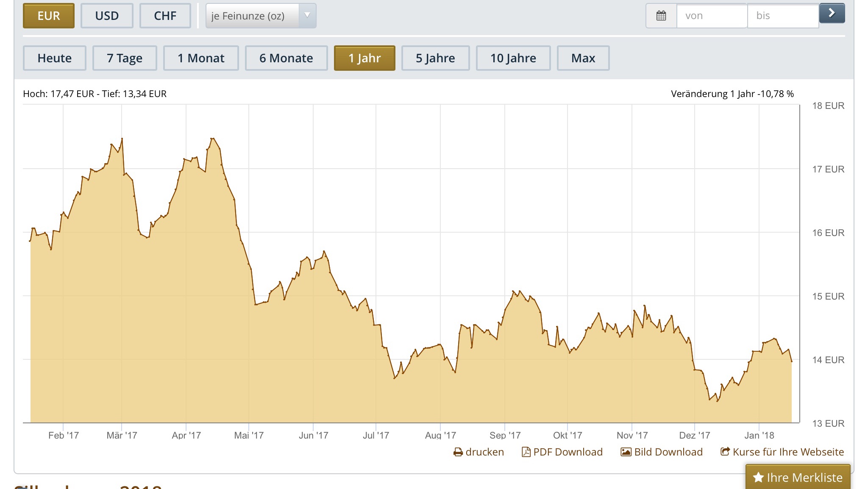Click the printer icon next to drucken

458,452
